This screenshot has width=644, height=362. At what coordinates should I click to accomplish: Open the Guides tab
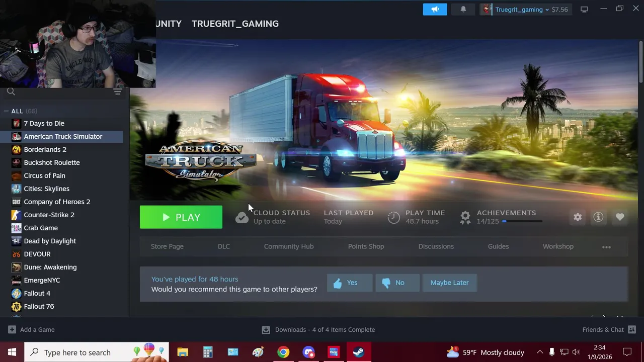pyautogui.click(x=498, y=246)
